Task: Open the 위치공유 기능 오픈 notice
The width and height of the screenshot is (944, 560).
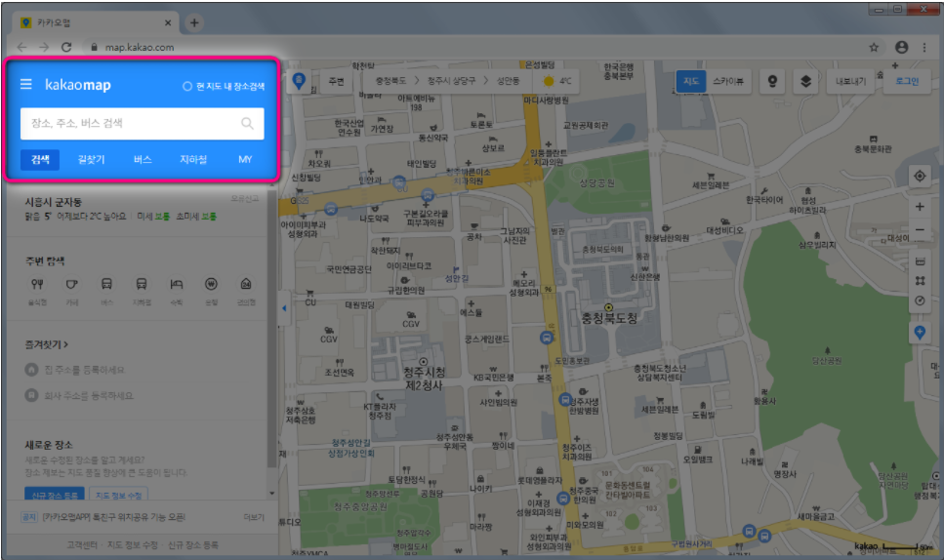Action: click(114, 517)
